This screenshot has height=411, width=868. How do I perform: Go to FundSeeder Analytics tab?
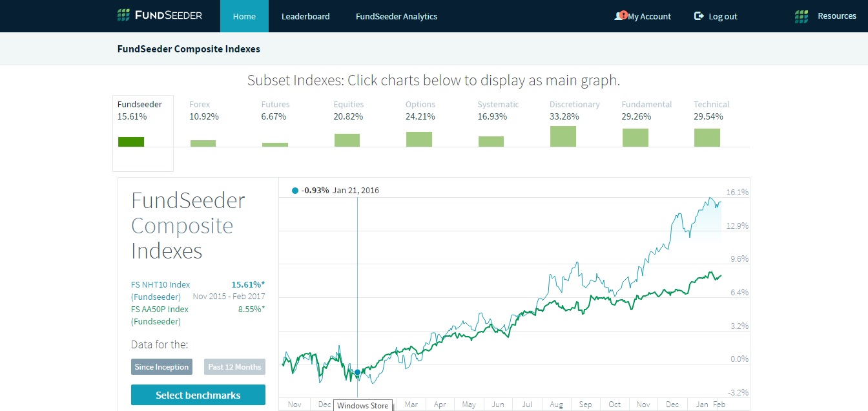(x=397, y=16)
